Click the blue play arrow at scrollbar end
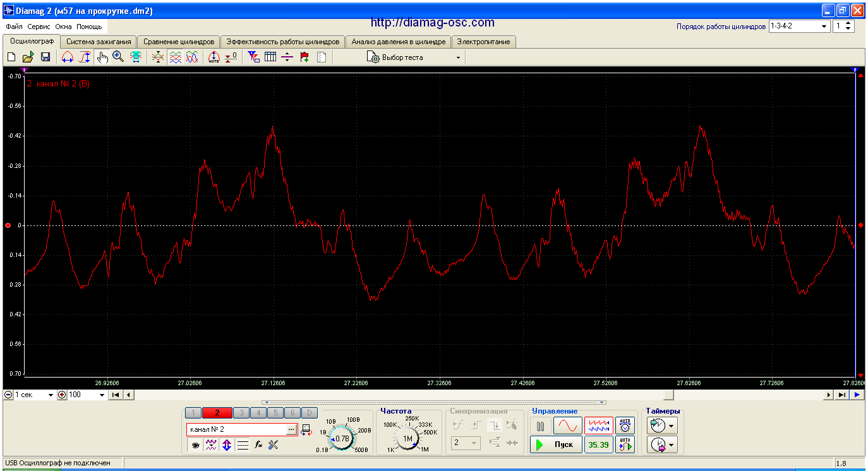This screenshot has height=471, width=868. tap(857, 395)
